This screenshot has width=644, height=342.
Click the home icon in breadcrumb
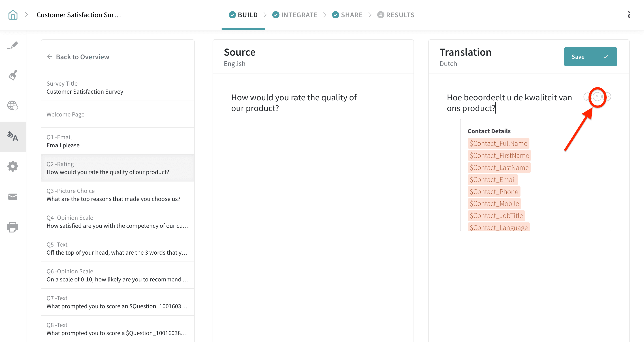point(13,15)
